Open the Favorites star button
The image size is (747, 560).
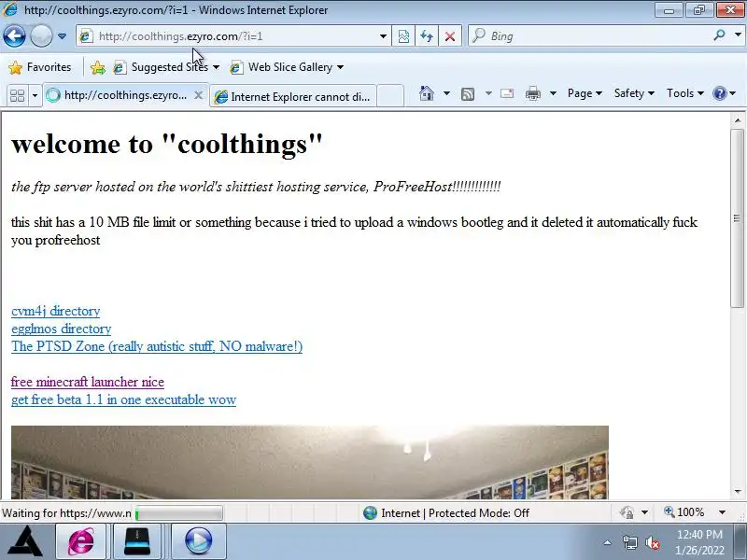39,67
